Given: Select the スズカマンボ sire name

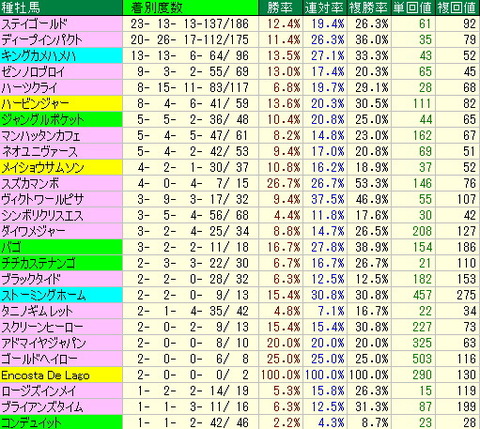Looking at the screenshot, I should [30, 184].
